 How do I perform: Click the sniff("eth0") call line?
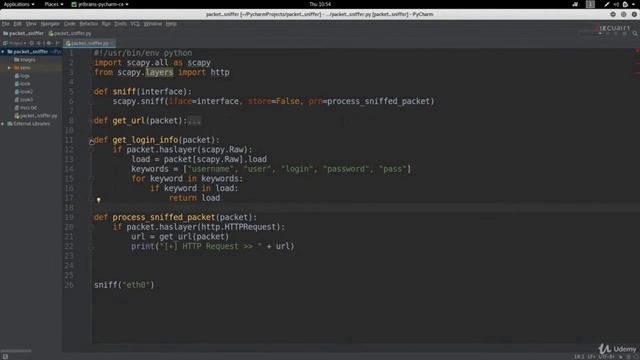tap(124, 285)
